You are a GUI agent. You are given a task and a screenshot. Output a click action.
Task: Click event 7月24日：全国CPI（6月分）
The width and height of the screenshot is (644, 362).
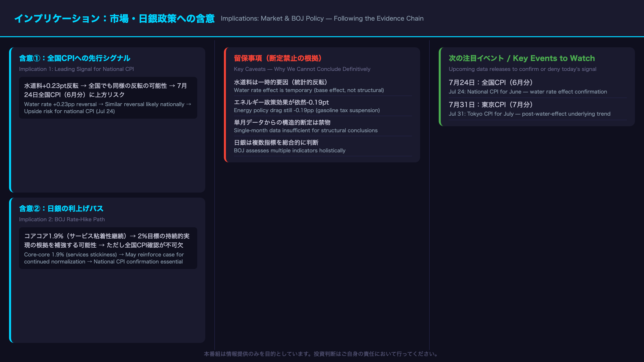pyautogui.click(x=491, y=82)
